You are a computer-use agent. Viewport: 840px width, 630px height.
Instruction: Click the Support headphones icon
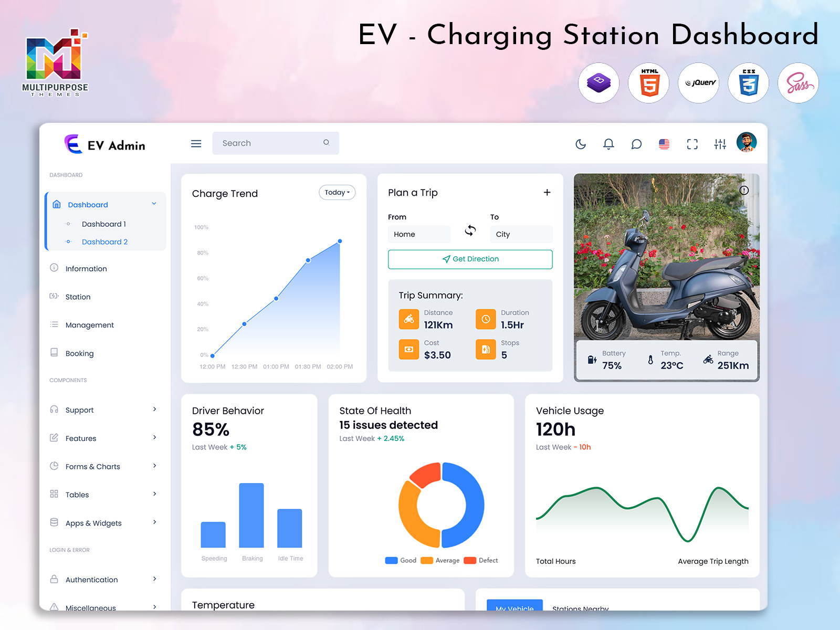point(54,409)
